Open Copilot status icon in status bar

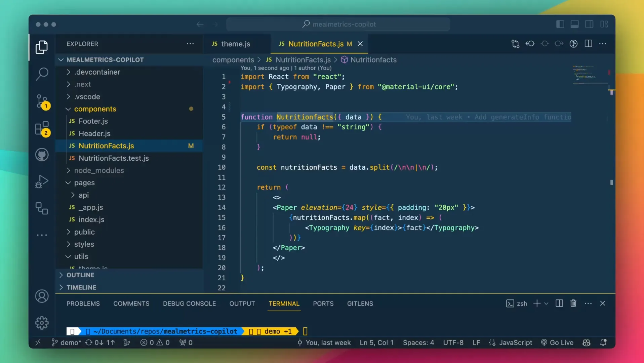pos(587,342)
